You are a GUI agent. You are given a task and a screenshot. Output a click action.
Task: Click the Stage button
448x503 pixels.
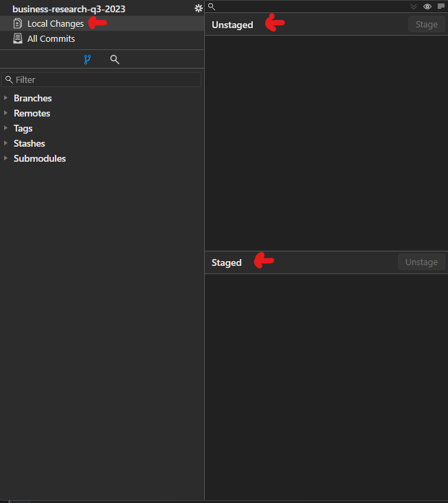click(x=427, y=25)
